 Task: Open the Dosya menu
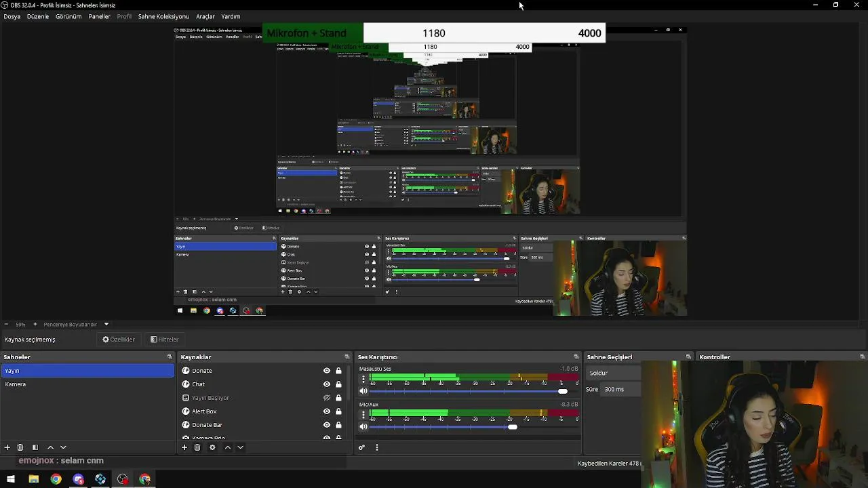[12, 16]
